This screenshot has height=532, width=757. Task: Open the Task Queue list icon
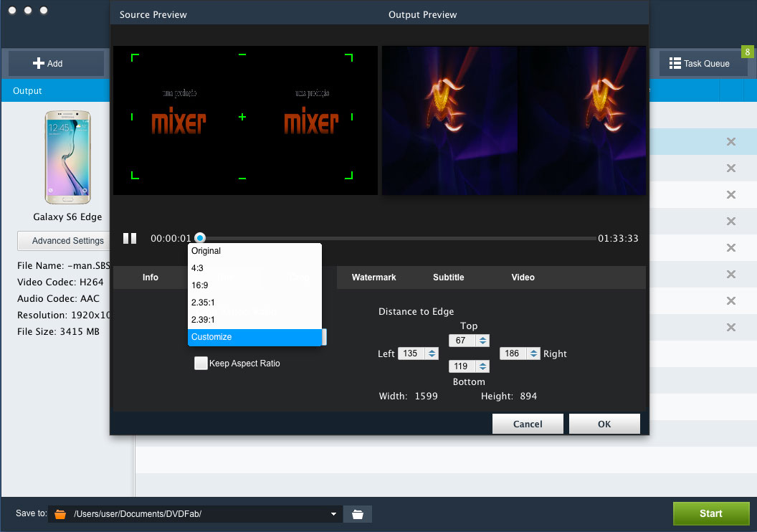(675, 63)
